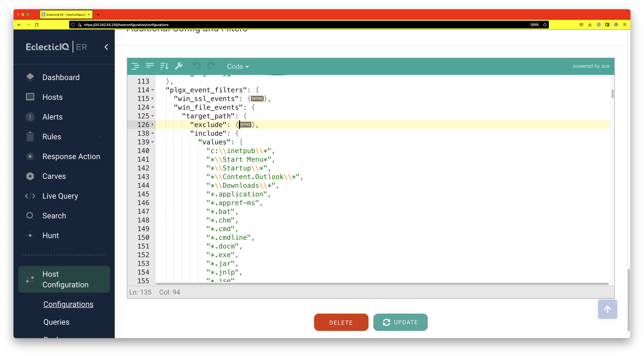Collapse the sidebar with the chevron arrow

click(x=106, y=47)
